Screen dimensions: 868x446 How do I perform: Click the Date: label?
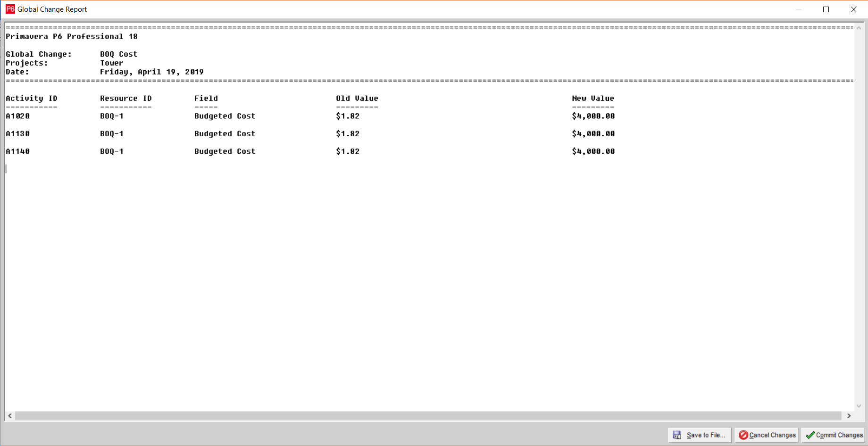17,72
